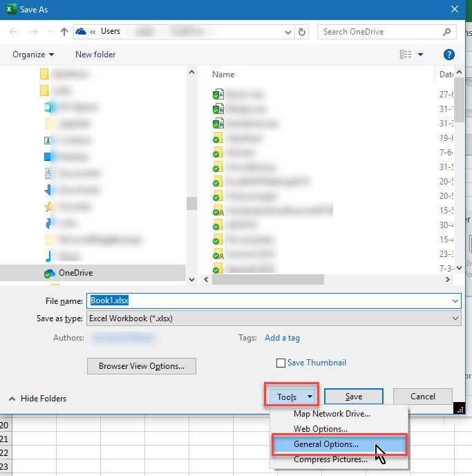Viewport: 472px width, 476px height.
Task: Click the shared folder icon dated 23-3
Action: 218,254
